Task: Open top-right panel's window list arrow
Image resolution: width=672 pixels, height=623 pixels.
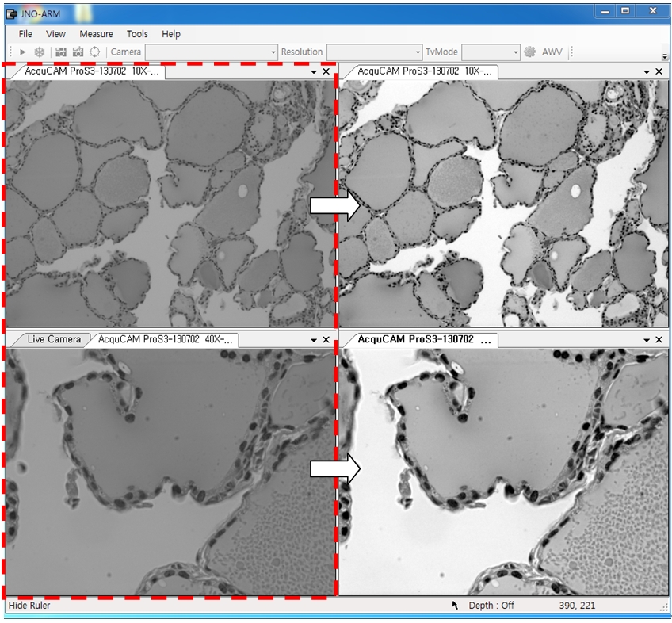Action: [x=647, y=71]
